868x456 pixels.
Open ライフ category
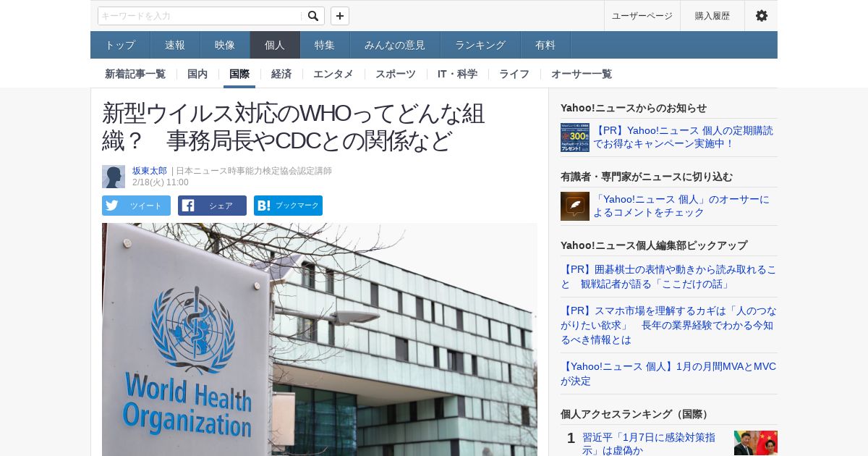point(514,74)
